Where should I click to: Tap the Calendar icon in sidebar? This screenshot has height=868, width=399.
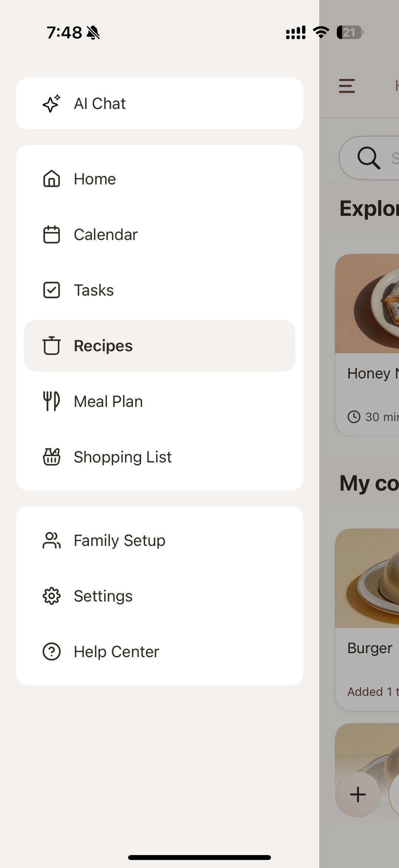click(51, 234)
